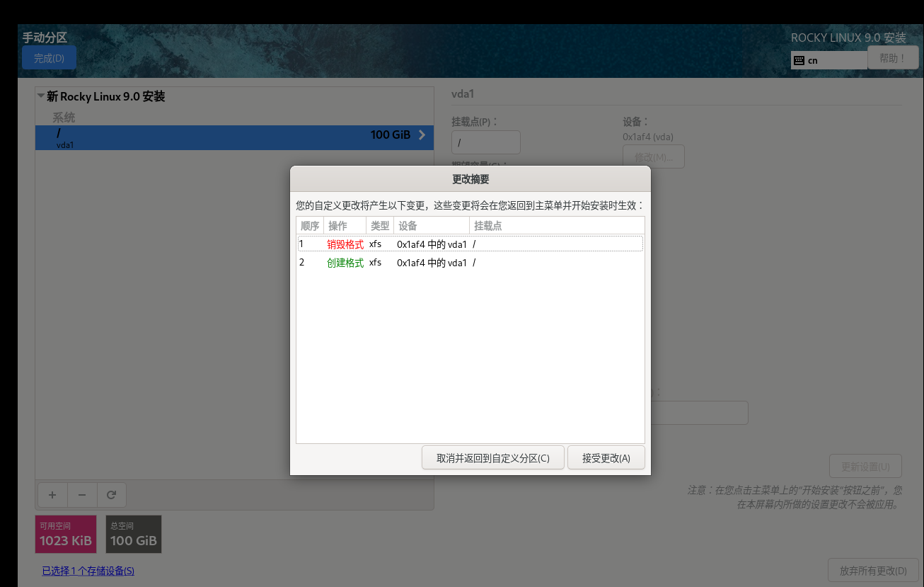Collapse the 新 Rocky Linux 9.0 安装 tree
The image size is (924, 587).
pyautogui.click(x=41, y=96)
